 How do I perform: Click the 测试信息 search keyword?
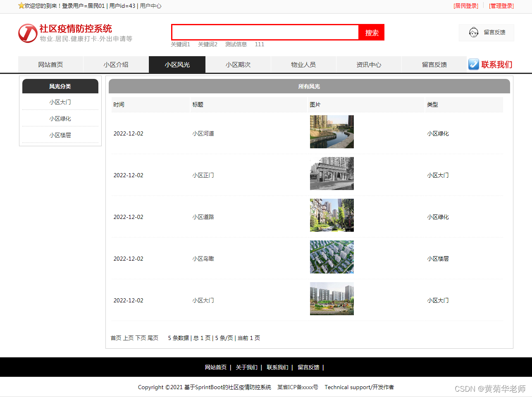[x=236, y=44]
